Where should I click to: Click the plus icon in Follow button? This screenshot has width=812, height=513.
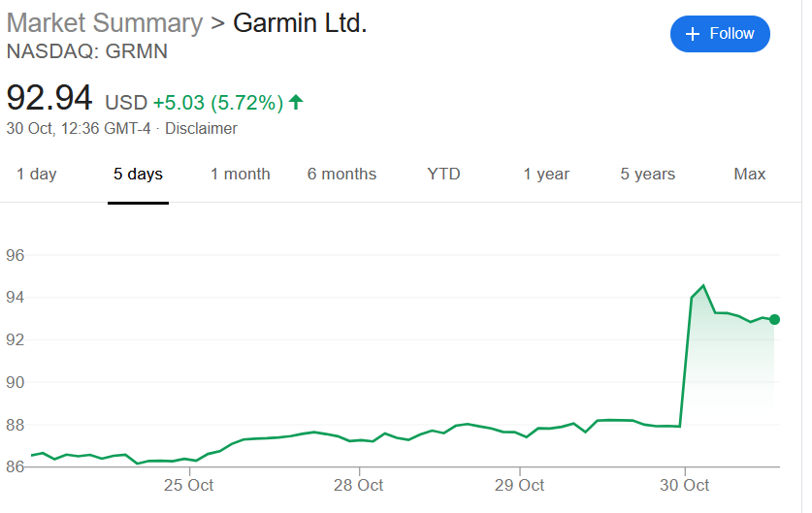pyautogui.click(x=693, y=34)
